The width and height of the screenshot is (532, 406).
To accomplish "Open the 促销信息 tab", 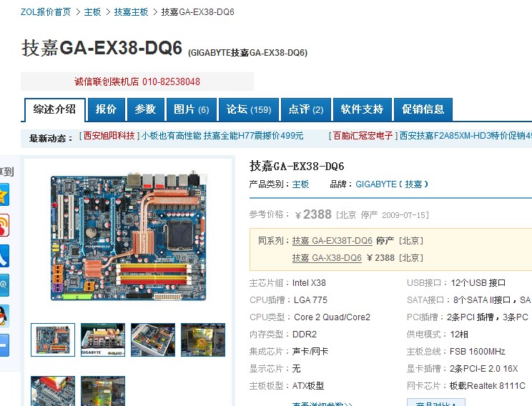I will 423,109.
